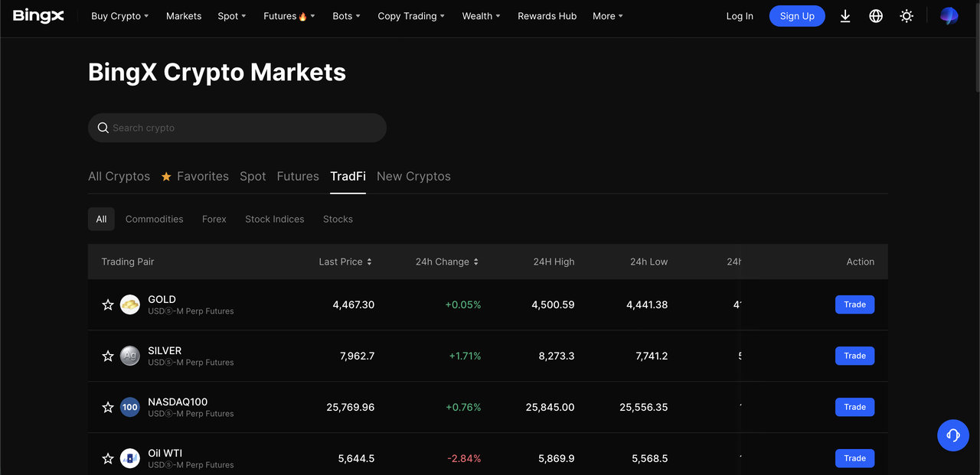This screenshot has height=475, width=980.
Task: Click the BingX logo in header
Action: 38,16
